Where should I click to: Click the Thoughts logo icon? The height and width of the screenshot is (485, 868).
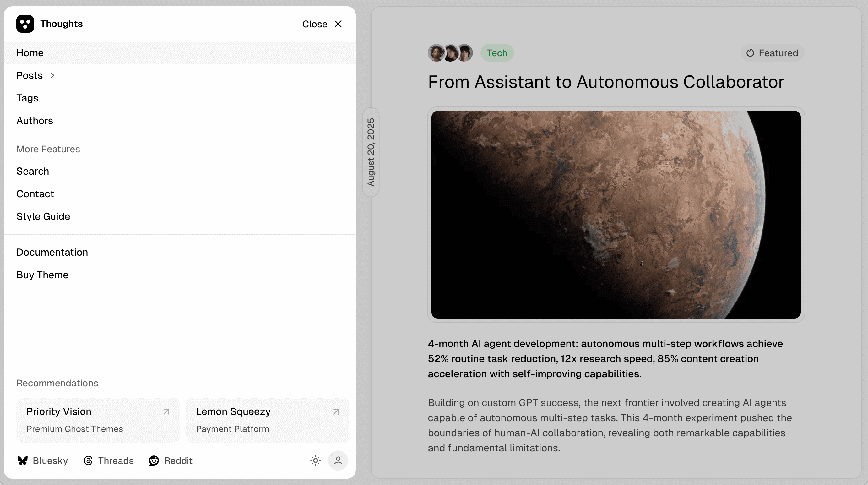[25, 24]
